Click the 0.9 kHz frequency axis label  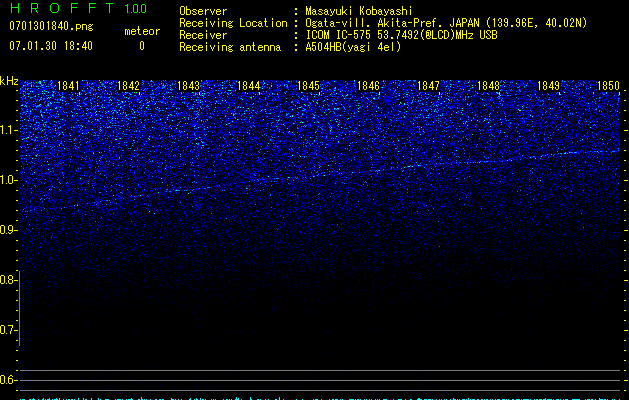tap(7, 230)
